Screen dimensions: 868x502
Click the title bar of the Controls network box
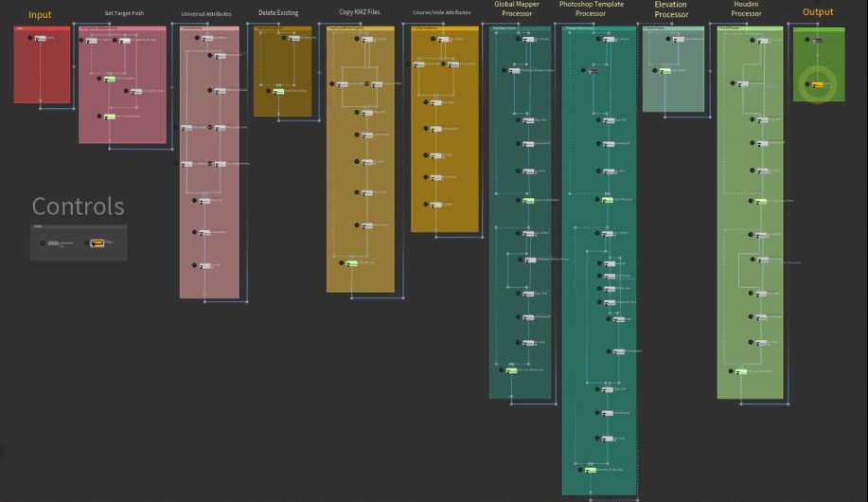pyautogui.click(x=79, y=226)
